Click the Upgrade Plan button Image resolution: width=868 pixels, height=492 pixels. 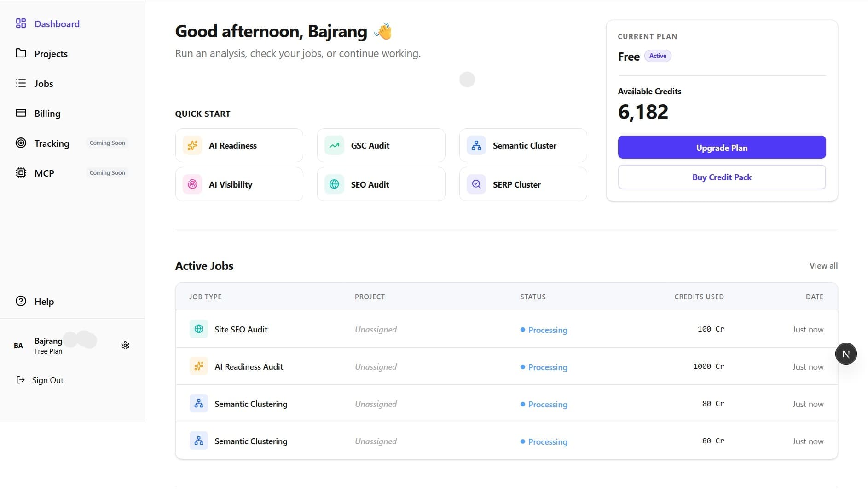tap(722, 147)
